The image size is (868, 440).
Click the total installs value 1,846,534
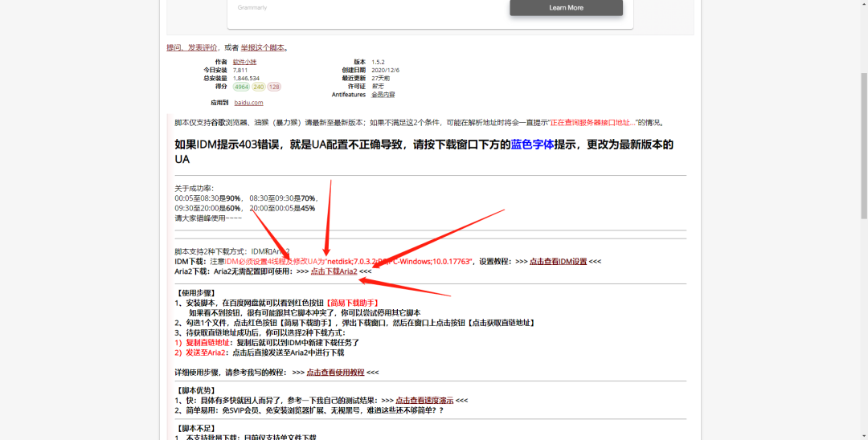point(246,79)
